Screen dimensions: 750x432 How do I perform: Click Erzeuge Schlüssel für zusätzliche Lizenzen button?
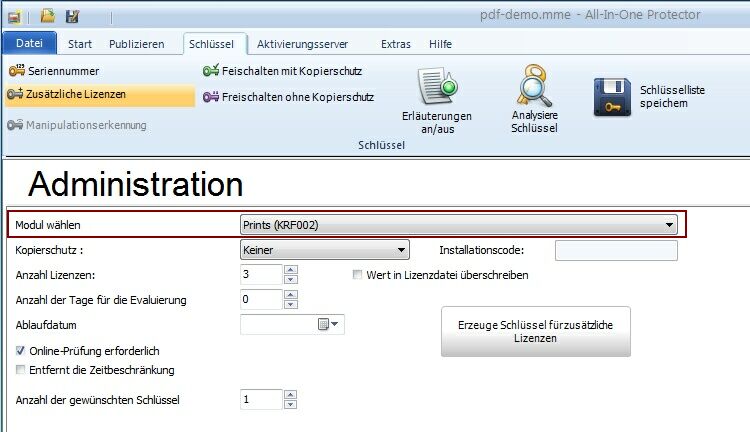pos(536,331)
